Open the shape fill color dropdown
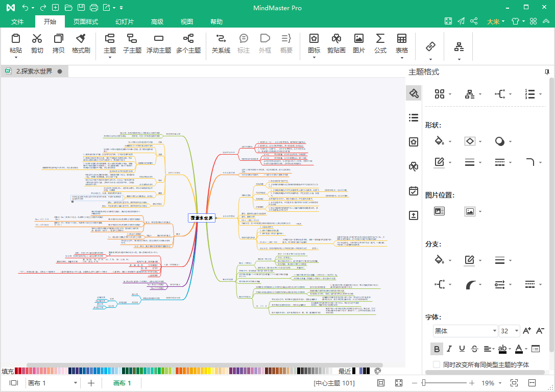 [450, 141]
